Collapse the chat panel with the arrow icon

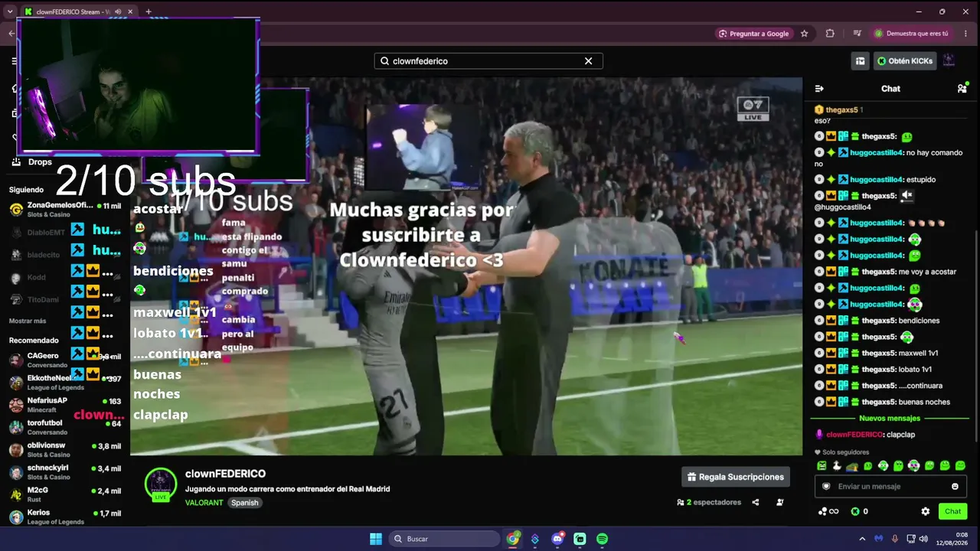click(x=819, y=89)
